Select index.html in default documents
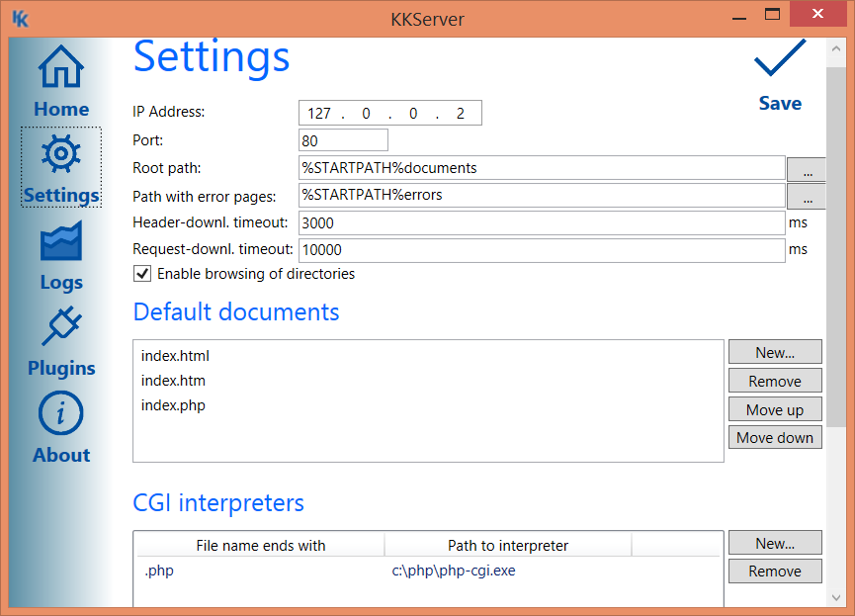Image resolution: width=855 pixels, height=616 pixels. 175,356
